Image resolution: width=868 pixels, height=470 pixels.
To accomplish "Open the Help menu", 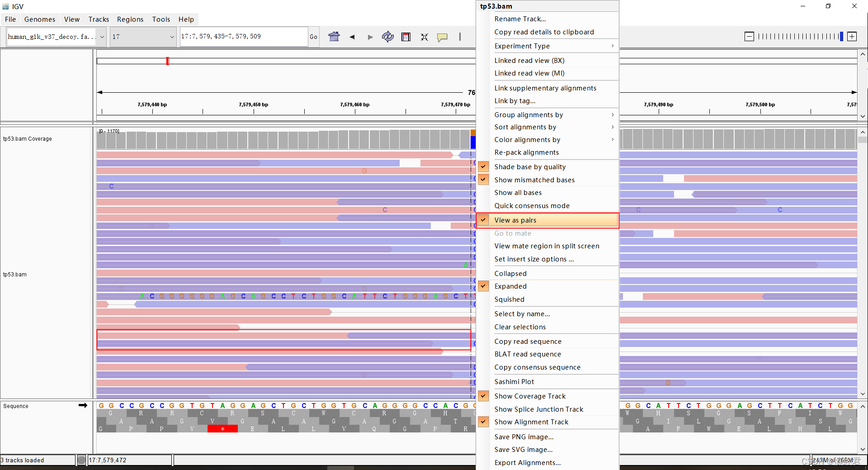I will click(x=186, y=19).
